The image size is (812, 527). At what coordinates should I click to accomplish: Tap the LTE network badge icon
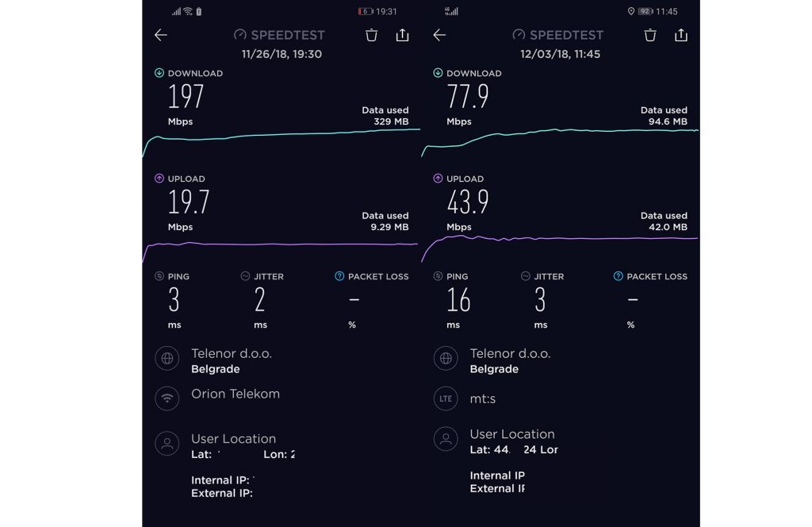pyautogui.click(x=446, y=398)
